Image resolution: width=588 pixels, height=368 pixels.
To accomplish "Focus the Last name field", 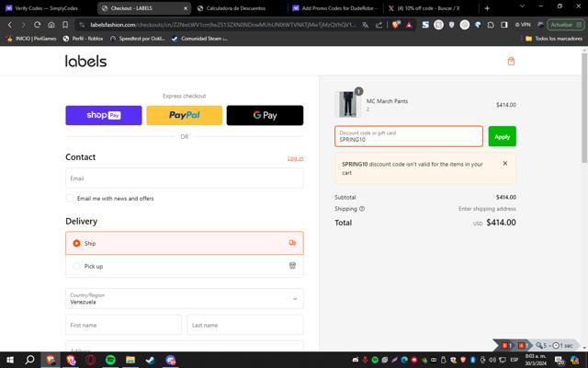I will pos(245,325).
